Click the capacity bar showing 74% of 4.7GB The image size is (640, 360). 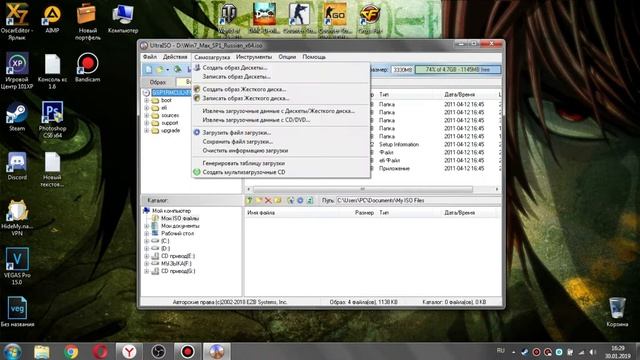[x=458, y=70]
